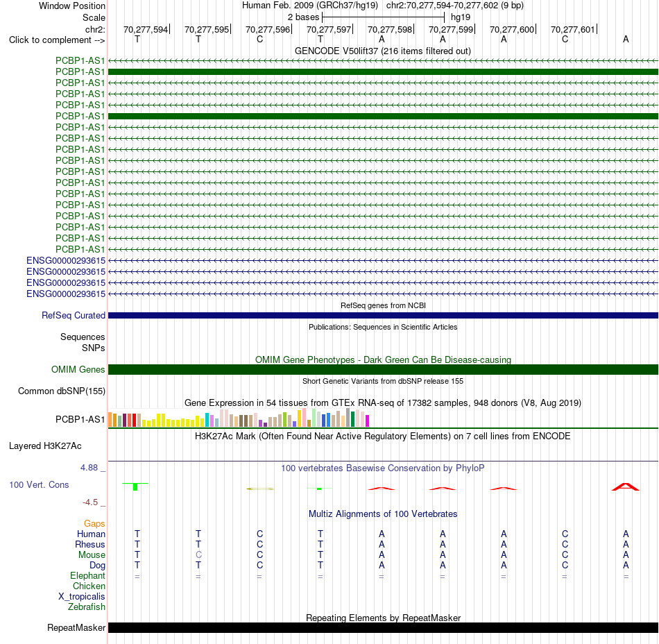The height and width of the screenshot is (644, 659).
Task: Click the pale mismatched C in Mouse row
Action: click(x=198, y=555)
